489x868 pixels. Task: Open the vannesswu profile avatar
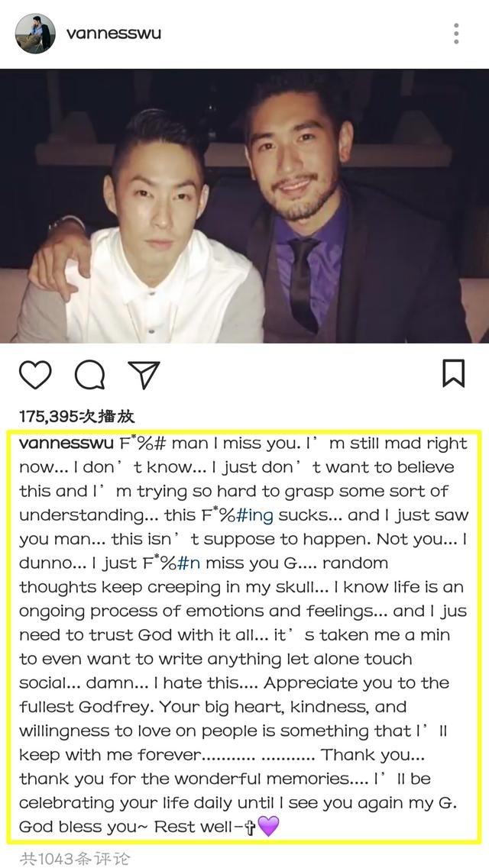(35, 34)
